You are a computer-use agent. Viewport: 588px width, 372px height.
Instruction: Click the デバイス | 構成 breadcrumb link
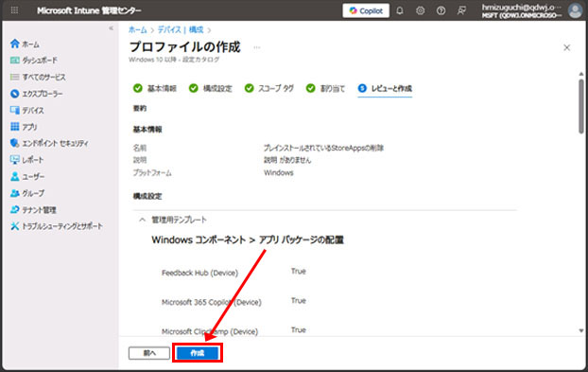tap(181, 29)
